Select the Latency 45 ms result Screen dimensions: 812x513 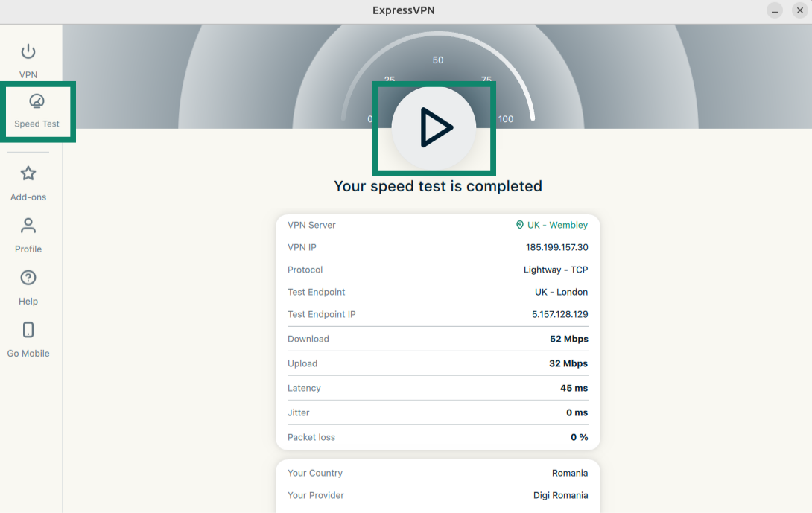coord(574,388)
